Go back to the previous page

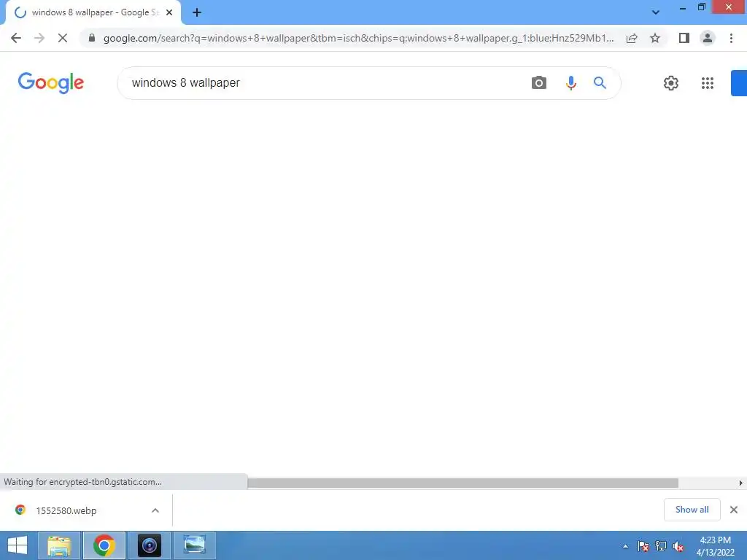(16, 38)
